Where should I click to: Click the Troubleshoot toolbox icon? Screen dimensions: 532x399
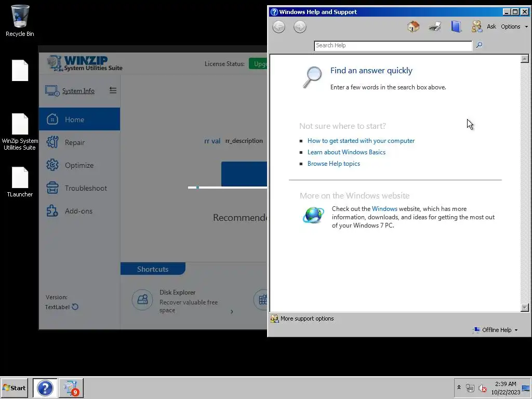point(52,188)
